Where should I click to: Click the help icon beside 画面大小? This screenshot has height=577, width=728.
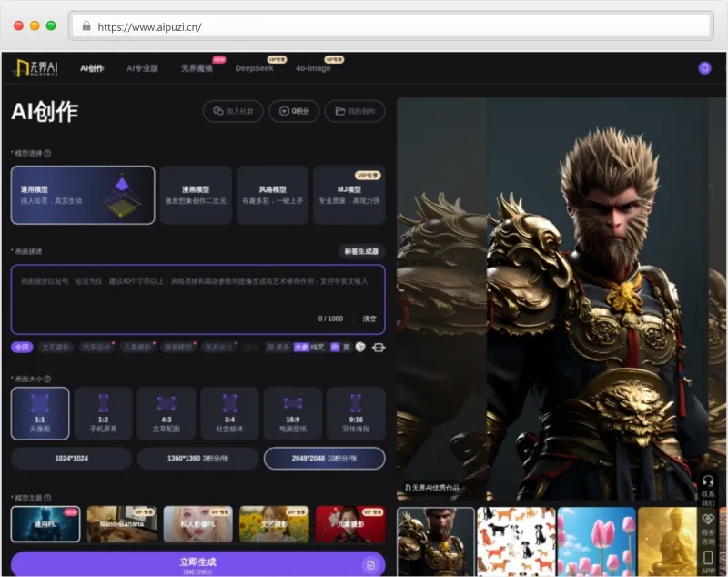(x=47, y=379)
